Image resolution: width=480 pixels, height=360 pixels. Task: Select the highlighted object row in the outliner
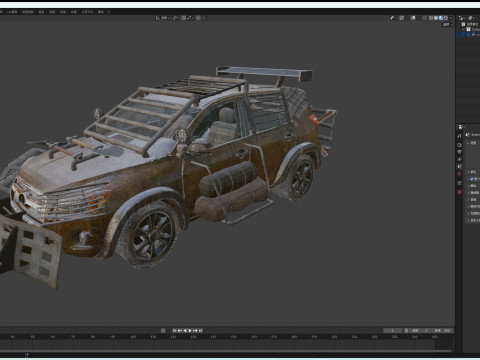pyautogui.click(x=468, y=34)
